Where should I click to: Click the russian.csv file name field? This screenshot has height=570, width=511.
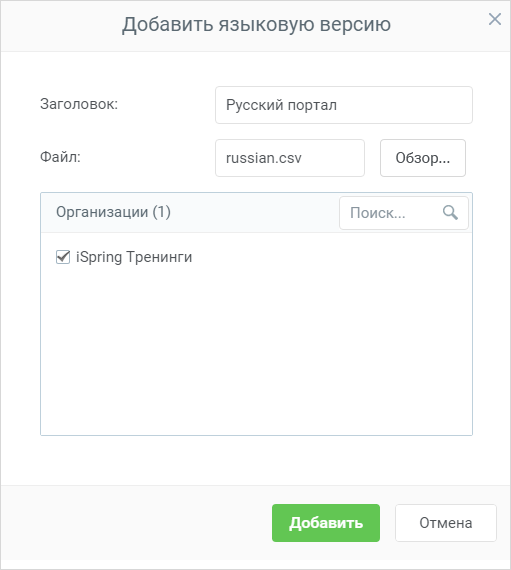click(290, 158)
